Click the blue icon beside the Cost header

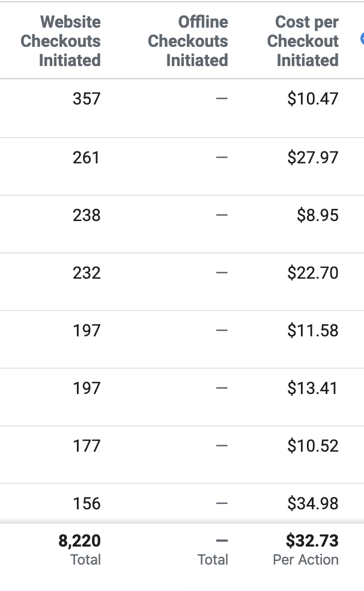(362, 38)
